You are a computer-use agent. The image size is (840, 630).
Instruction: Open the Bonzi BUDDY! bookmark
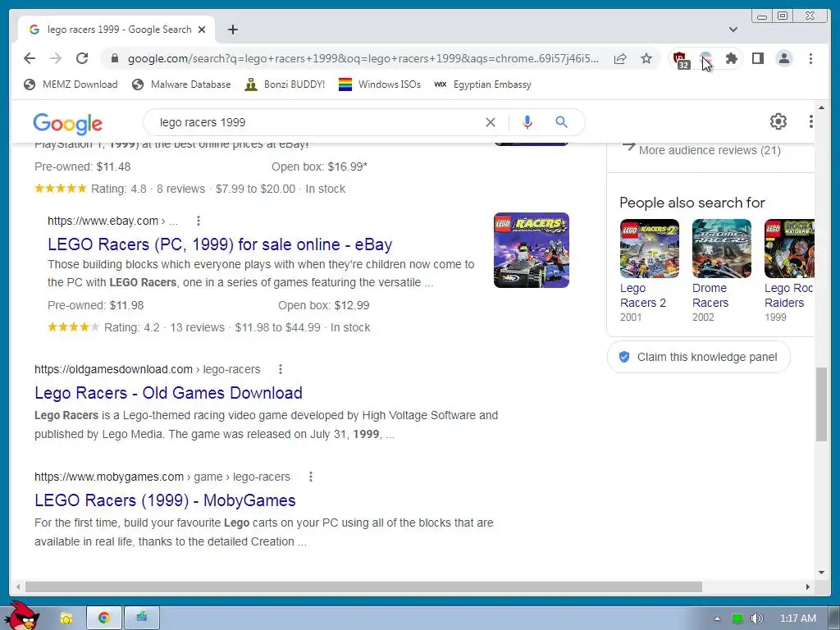(285, 84)
